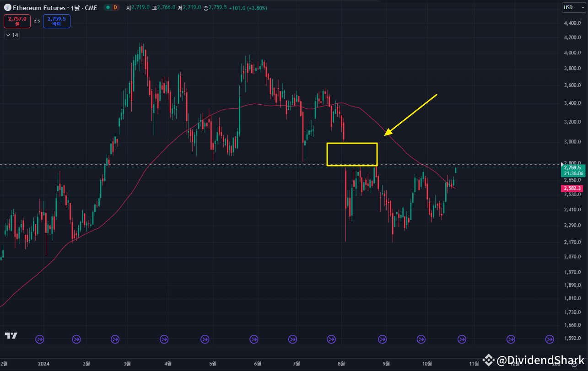Click the red 2,757.0 sell button
The image size is (588, 371).
click(17, 21)
